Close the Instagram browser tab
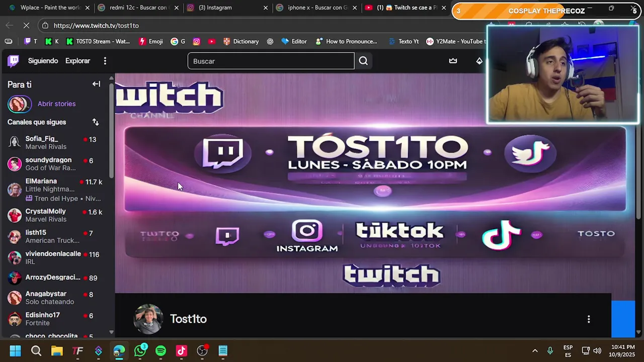 point(266,8)
